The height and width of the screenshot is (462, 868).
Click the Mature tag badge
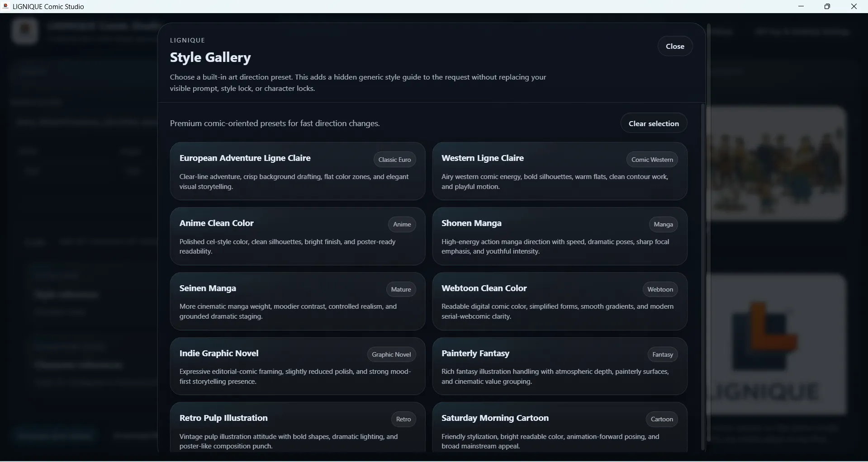click(401, 289)
